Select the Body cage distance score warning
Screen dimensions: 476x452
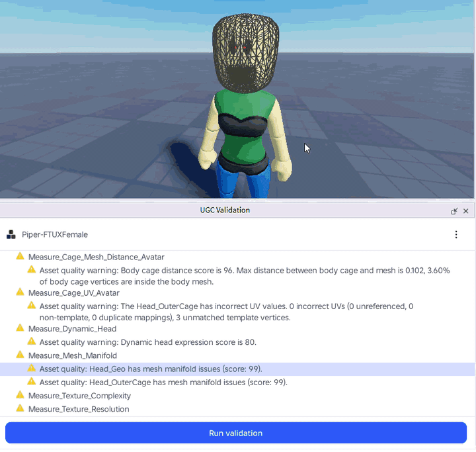(x=237, y=276)
